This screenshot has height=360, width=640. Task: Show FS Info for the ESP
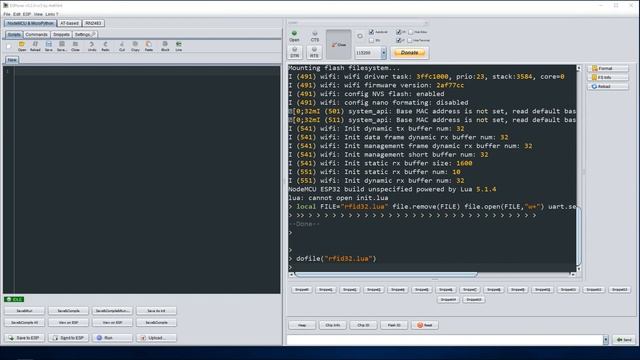pos(608,77)
